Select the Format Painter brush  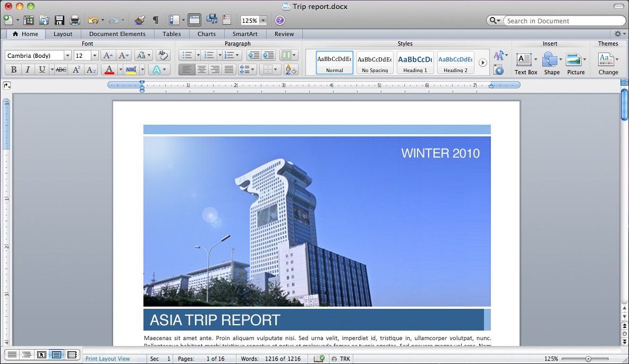click(x=140, y=20)
